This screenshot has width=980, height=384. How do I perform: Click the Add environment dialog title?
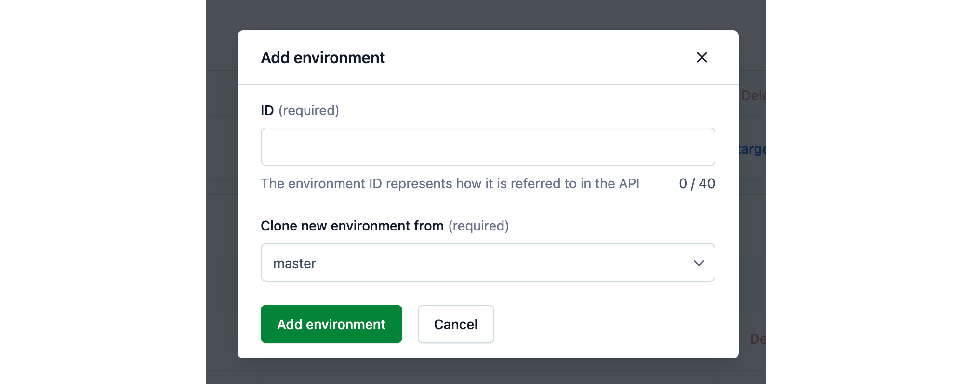pos(322,58)
